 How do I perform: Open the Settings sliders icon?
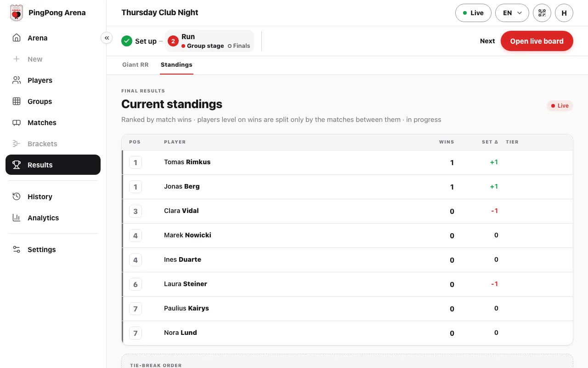(x=17, y=249)
